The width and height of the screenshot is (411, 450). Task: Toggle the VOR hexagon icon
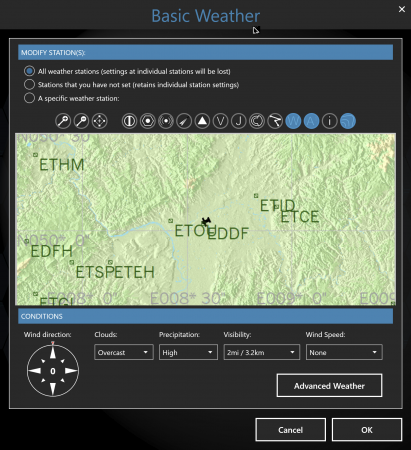click(x=148, y=121)
